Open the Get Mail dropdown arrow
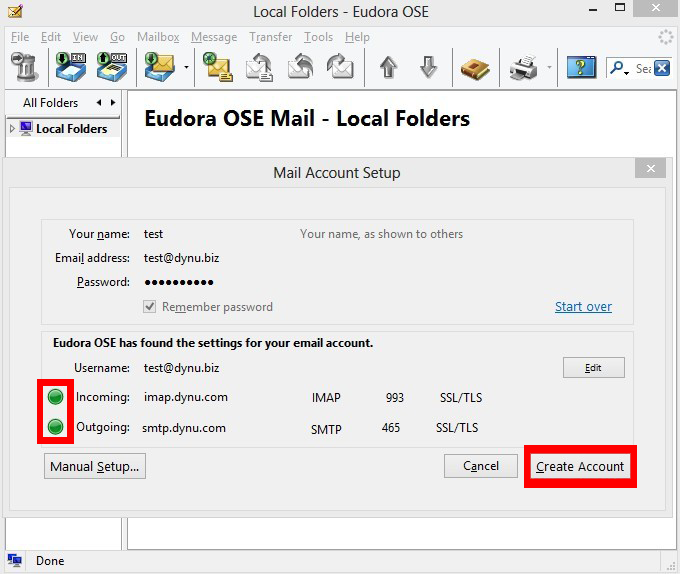Image resolution: width=680 pixels, height=574 pixels. pyautogui.click(x=186, y=67)
